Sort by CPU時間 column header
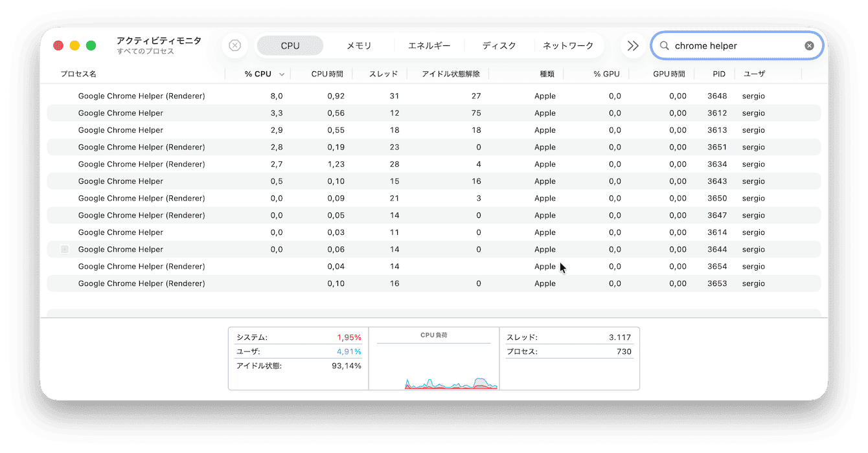 327,74
